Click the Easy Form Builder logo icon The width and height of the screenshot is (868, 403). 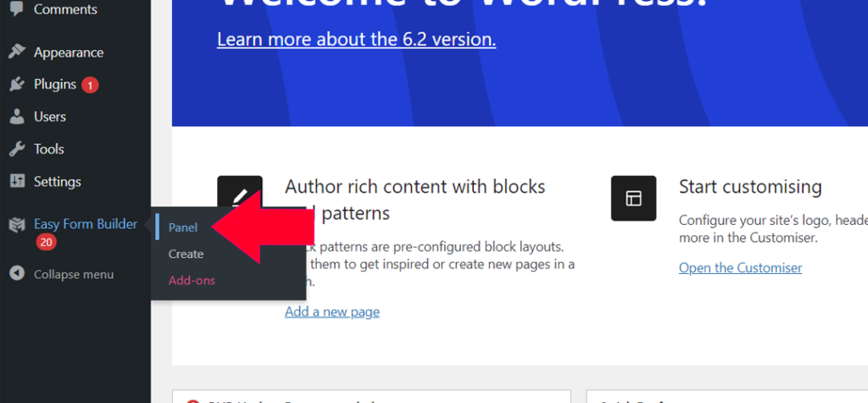[17, 225]
